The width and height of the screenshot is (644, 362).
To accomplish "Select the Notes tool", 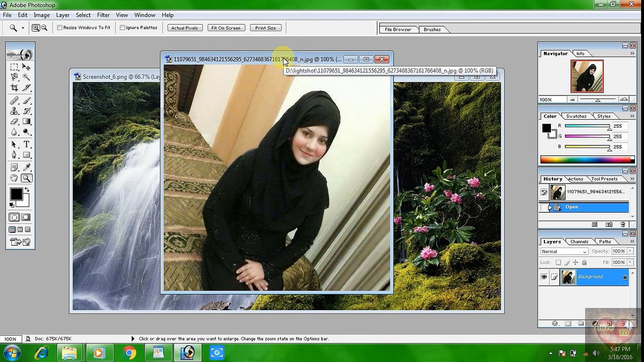I will coord(15,167).
